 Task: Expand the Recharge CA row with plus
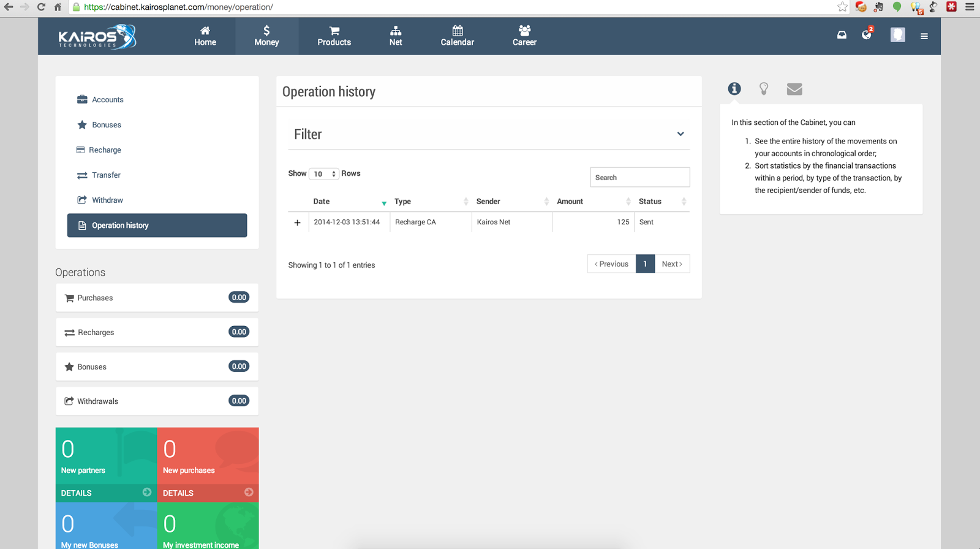pos(298,222)
